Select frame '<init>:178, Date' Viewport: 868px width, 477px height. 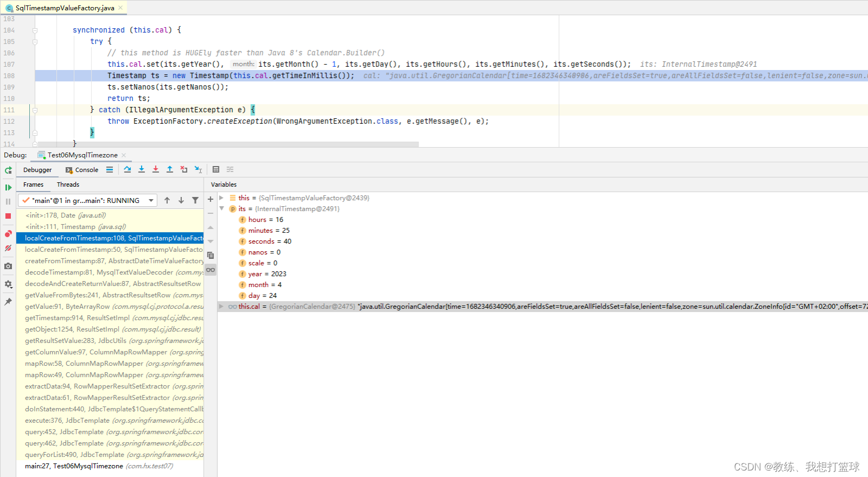110,215
